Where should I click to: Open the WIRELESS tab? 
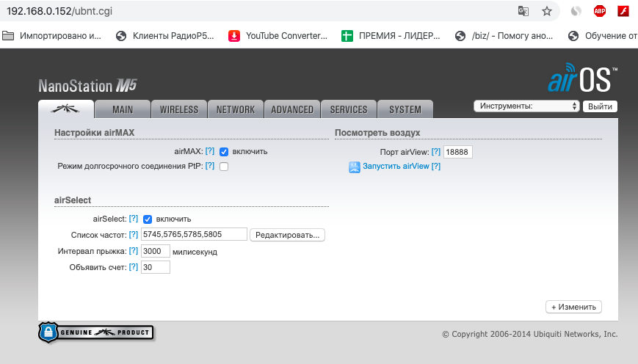[x=179, y=109]
